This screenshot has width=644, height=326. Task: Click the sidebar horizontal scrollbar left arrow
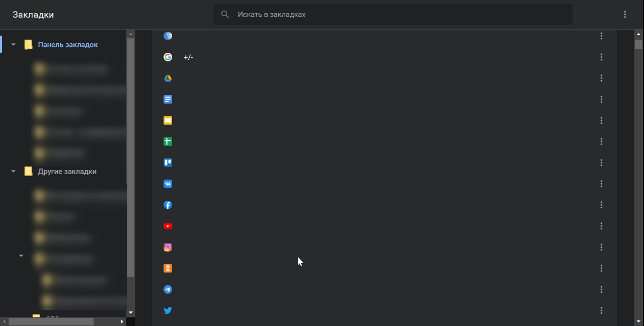[x=5, y=321]
